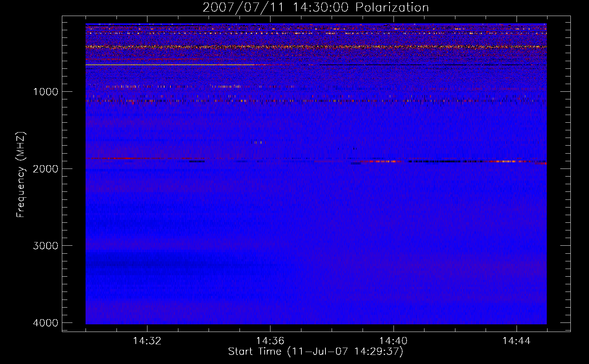This screenshot has width=589, height=364.
Task: Click the '14:44' time tick label
Action: click(x=517, y=341)
